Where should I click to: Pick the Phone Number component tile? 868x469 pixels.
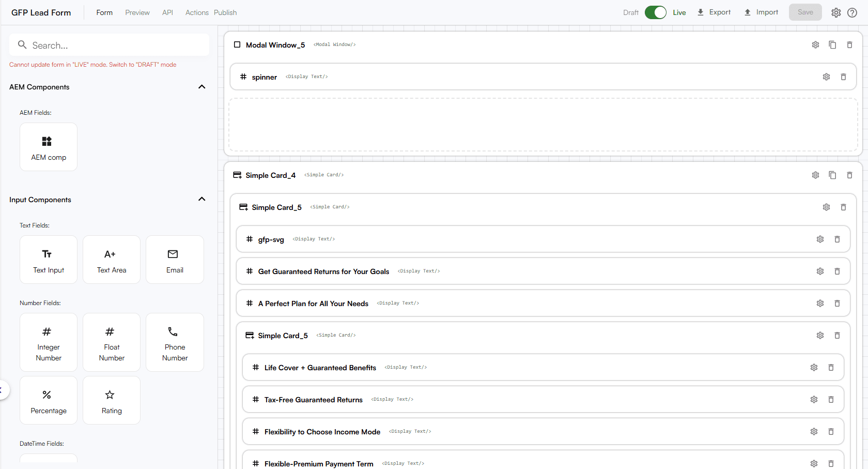point(175,342)
